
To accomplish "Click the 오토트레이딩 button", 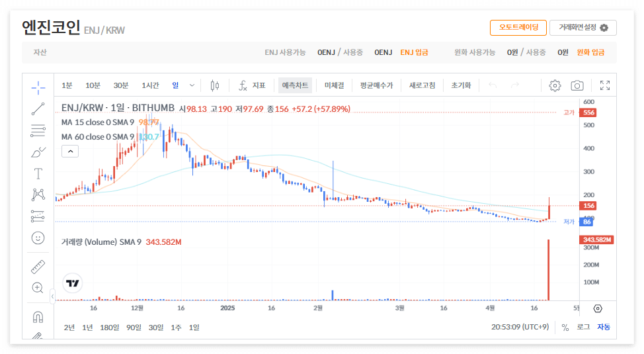I will click(518, 28).
